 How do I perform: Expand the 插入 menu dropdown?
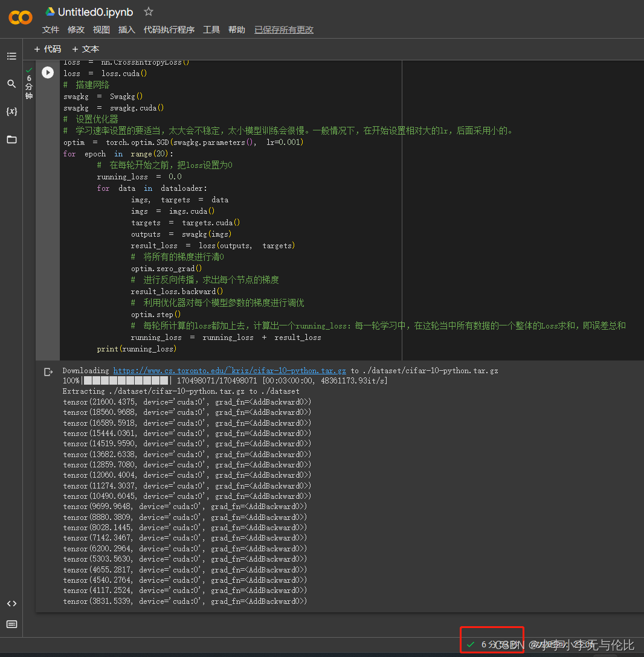pos(126,29)
